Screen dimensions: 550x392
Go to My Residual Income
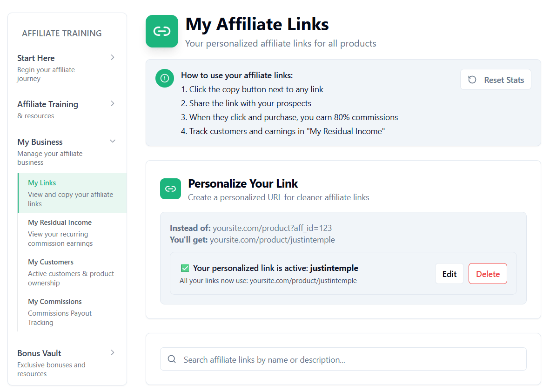60,223
